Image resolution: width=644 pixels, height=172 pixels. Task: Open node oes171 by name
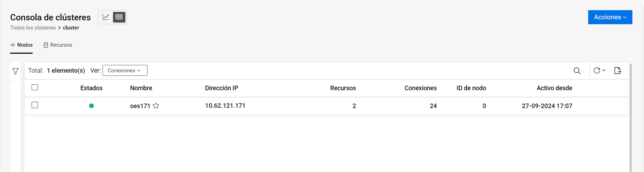(140, 106)
